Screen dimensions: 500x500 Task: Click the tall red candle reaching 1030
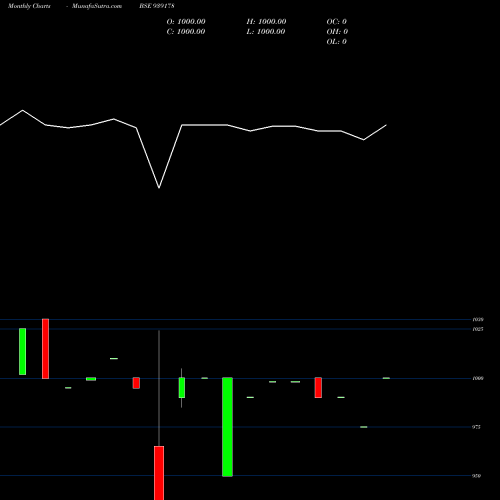(45, 349)
